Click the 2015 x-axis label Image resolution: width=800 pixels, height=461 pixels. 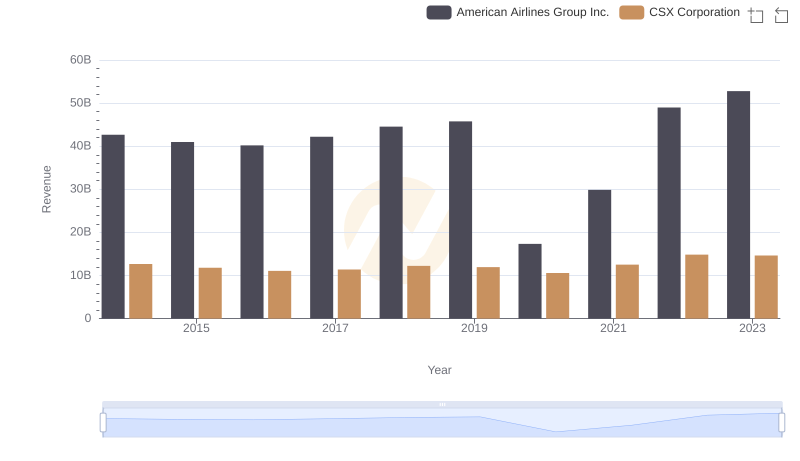196,328
